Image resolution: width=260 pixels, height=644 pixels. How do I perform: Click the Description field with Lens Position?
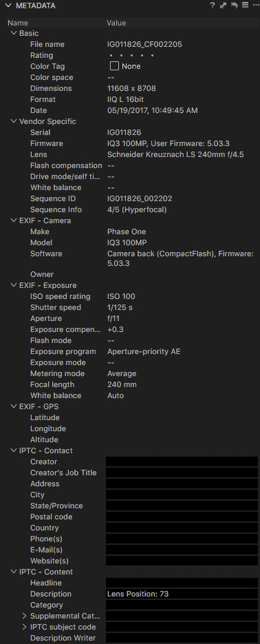pos(182,594)
